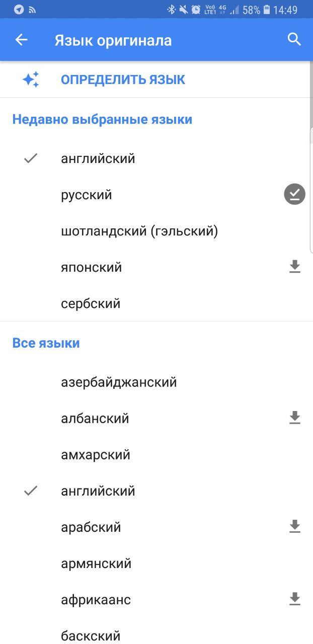
Task: Tap the back arrow icon
Action: point(21,40)
